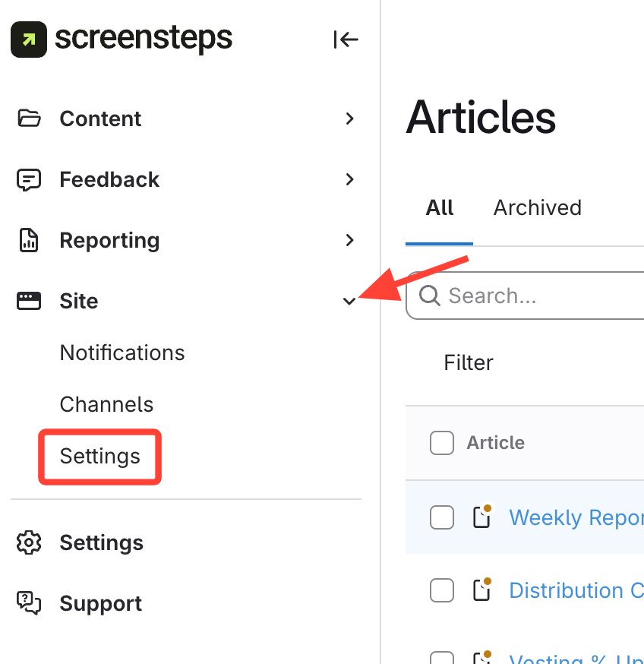This screenshot has height=664, width=644.
Task: Expand the Content menu chevron
Action: coord(349,119)
